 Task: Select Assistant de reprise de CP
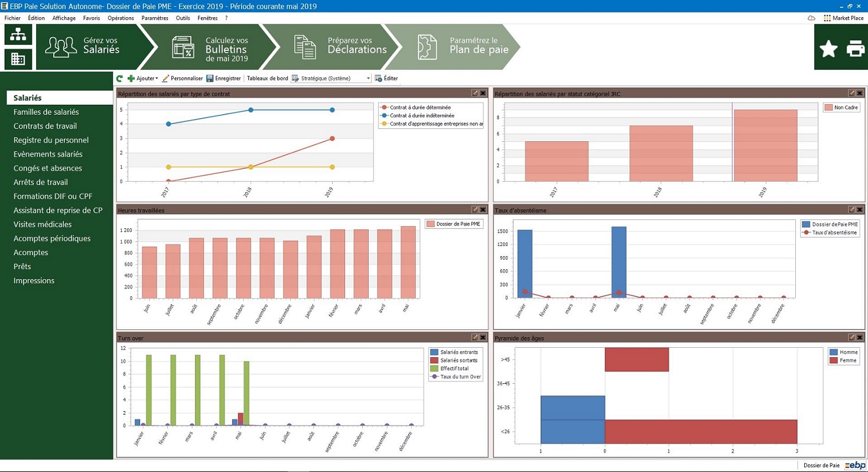pos(58,210)
